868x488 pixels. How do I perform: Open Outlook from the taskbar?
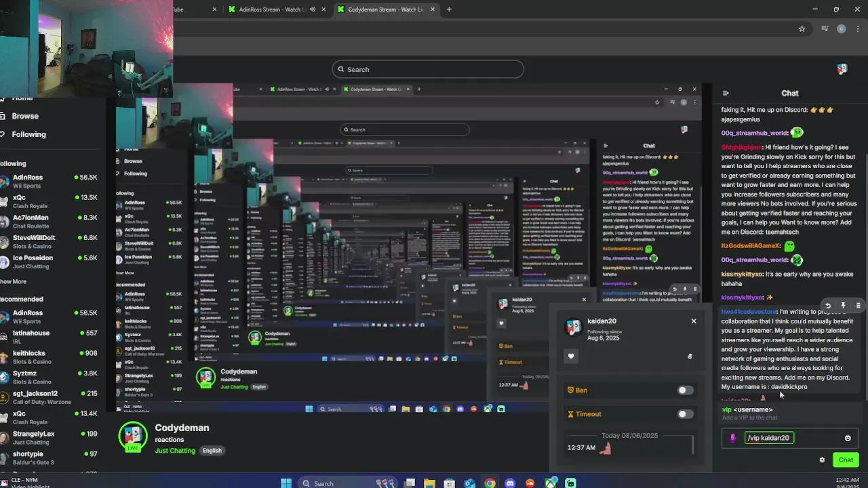(x=470, y=483)
